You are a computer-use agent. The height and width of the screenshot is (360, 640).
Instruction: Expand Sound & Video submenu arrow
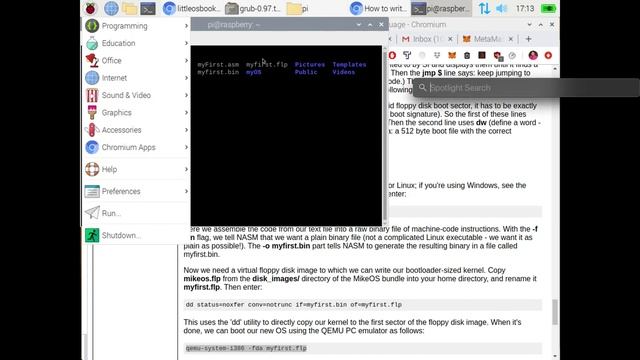[x=186, y=95]
